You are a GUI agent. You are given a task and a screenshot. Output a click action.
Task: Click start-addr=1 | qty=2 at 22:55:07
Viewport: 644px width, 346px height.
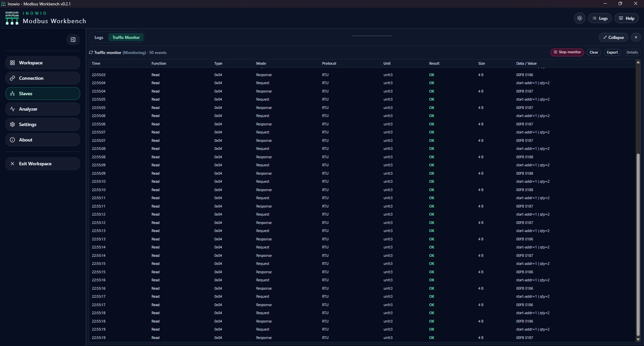(533, 132)
